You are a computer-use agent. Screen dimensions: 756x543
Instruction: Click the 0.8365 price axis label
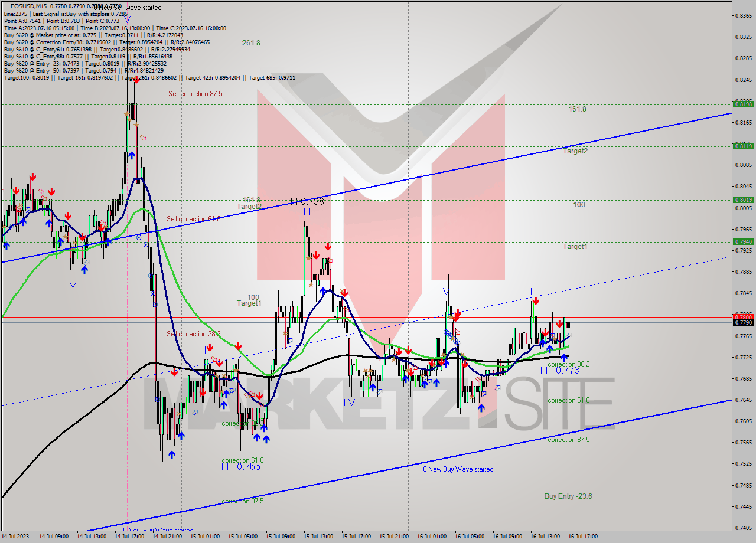(x=743, y=15)
